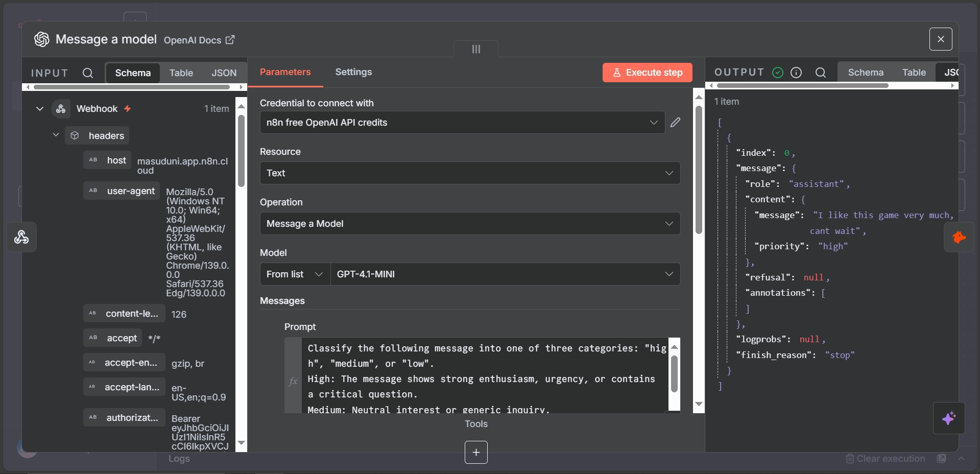Click the panel drag handle icon

[x=476, y=49]
